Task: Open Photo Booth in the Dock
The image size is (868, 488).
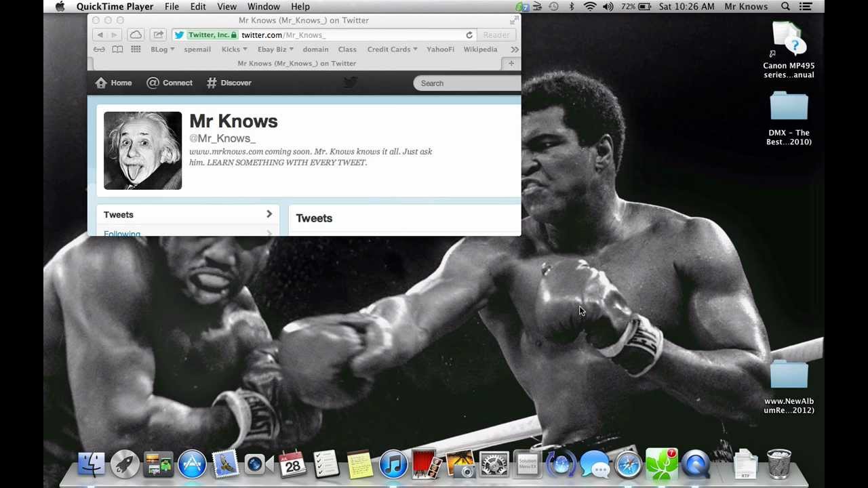Action: pos(427,464)
